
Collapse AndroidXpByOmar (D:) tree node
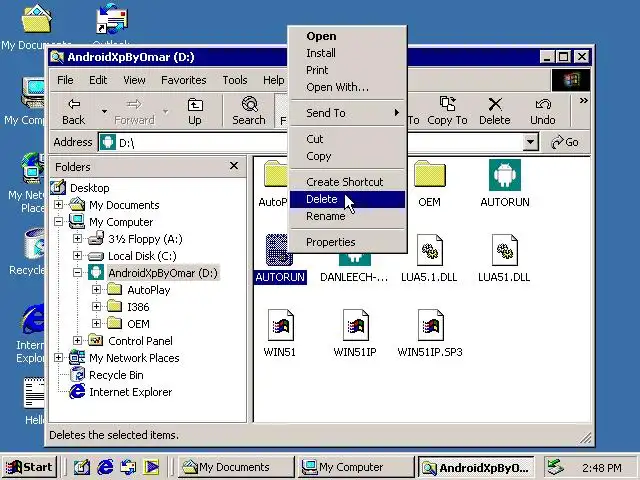[x=78, y=273]
